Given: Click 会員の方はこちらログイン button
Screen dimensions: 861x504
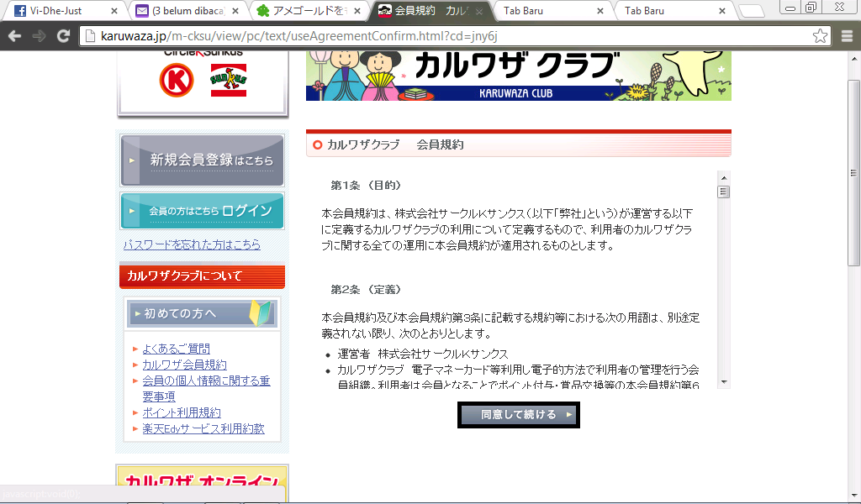Looking at the screenshot, I should click(x=202, y=211).
